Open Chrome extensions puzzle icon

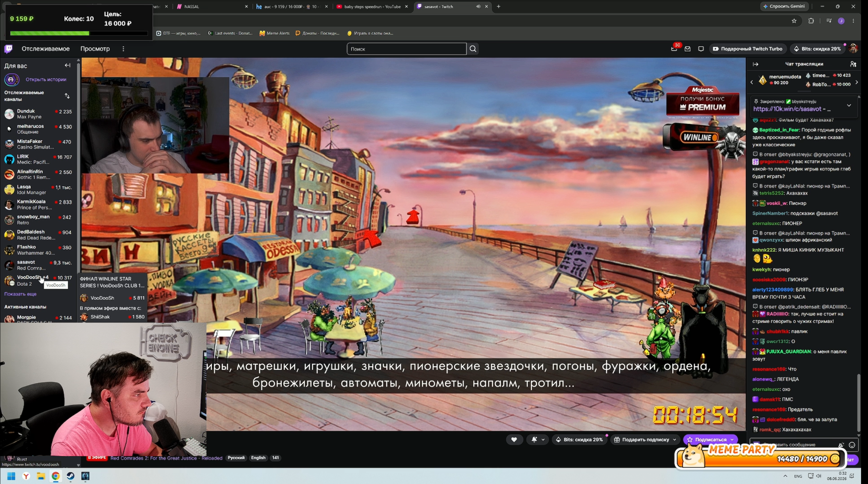811,21
